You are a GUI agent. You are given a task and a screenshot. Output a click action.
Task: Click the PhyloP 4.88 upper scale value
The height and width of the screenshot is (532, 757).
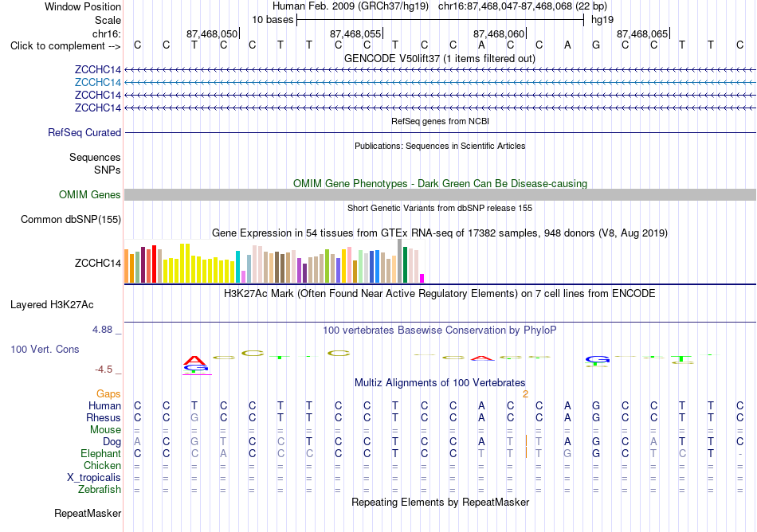[x=102, y=330]
